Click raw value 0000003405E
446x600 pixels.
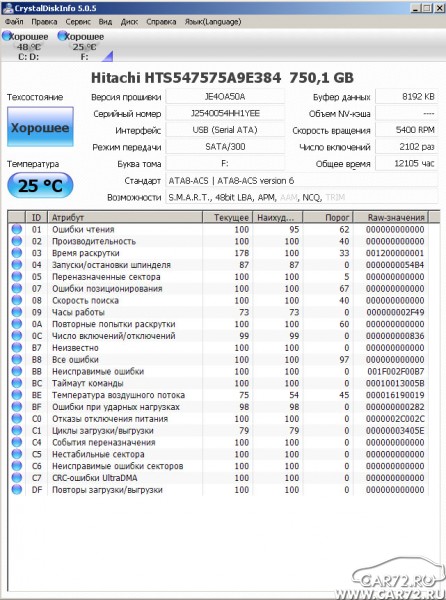point(395,430)
